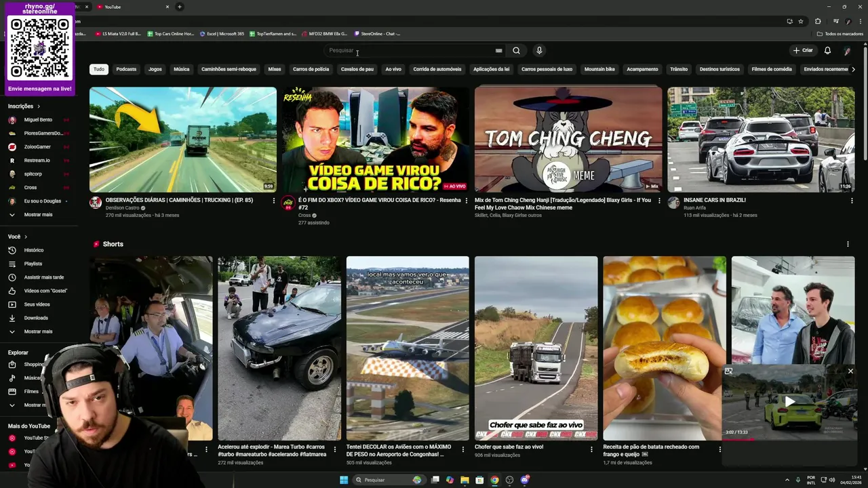Open notifications bell

point(827,50)
